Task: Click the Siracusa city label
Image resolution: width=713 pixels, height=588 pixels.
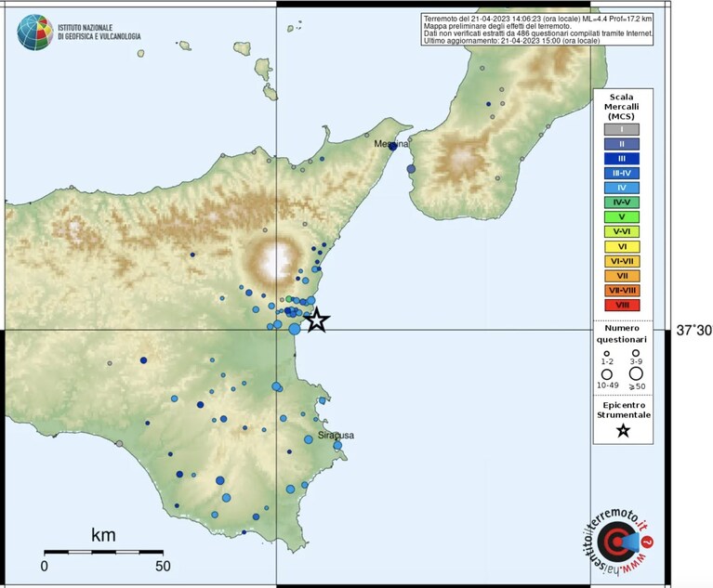Action: click(x=336, y=436)
